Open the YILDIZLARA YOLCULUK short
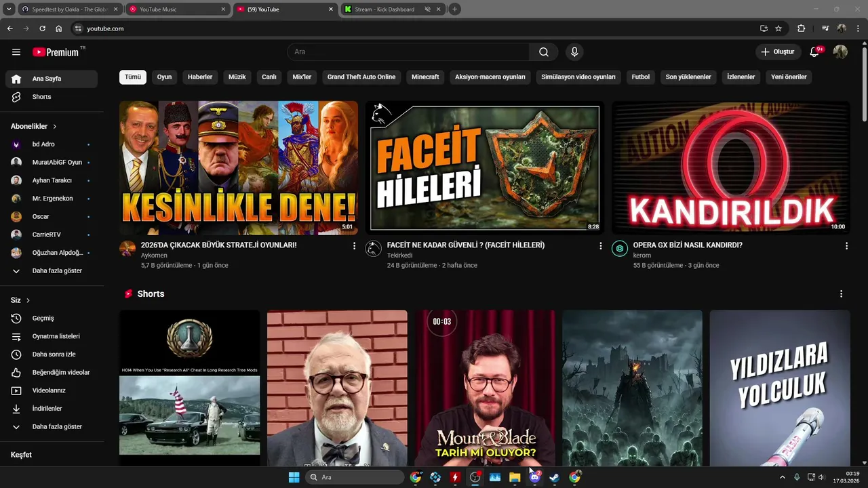Screen dimensions: 868x488 click(x=780, y=388)
